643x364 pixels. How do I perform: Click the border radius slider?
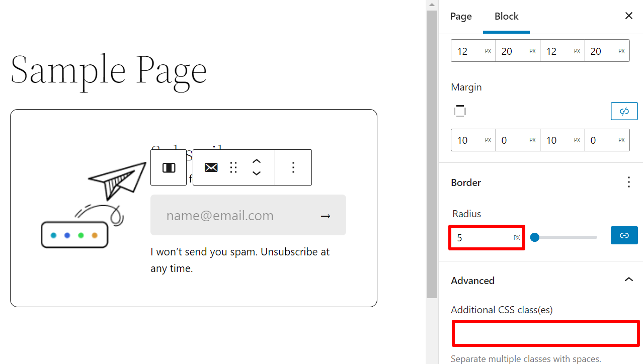564,237
